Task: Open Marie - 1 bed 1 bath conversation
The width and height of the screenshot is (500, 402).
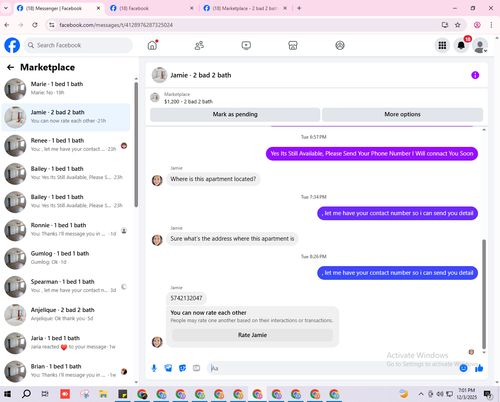Action: point(67,89)
